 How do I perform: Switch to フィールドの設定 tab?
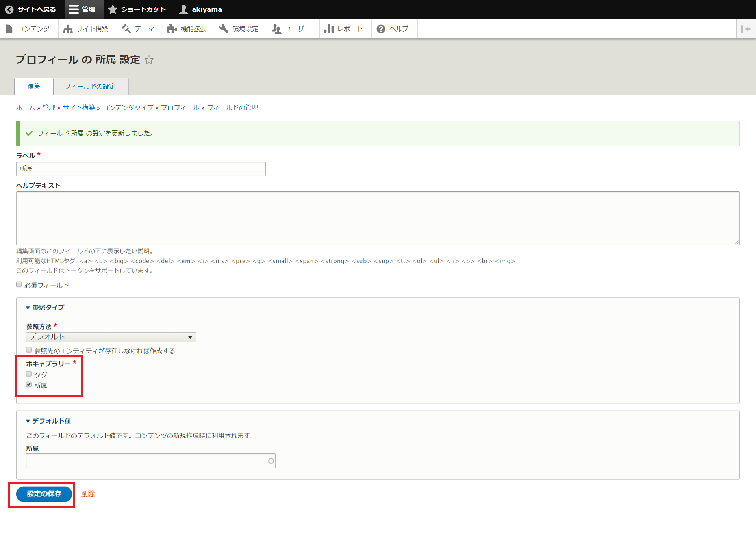(x=90, y=86)
